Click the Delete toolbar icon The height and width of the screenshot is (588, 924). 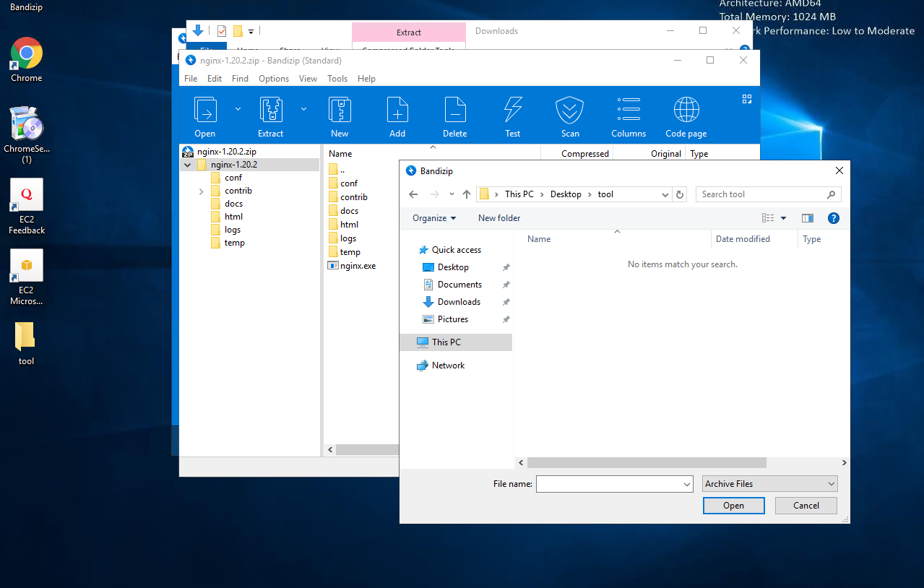click(455, 110)
